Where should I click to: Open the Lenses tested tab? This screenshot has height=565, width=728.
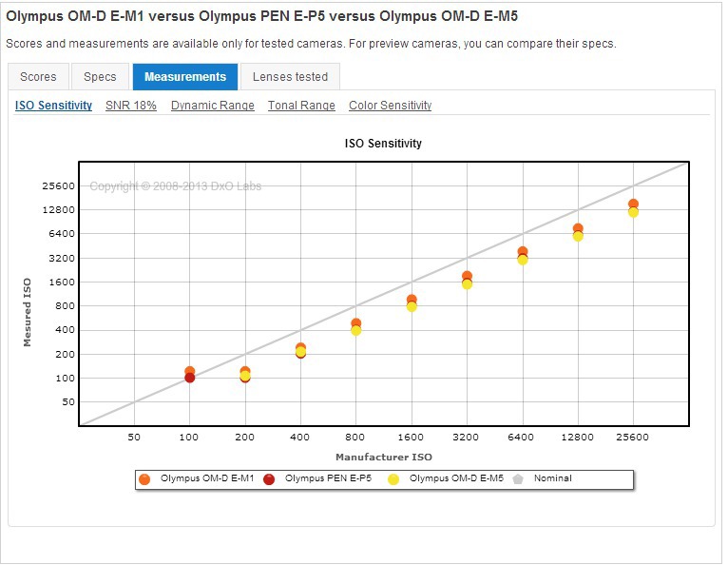290,77
